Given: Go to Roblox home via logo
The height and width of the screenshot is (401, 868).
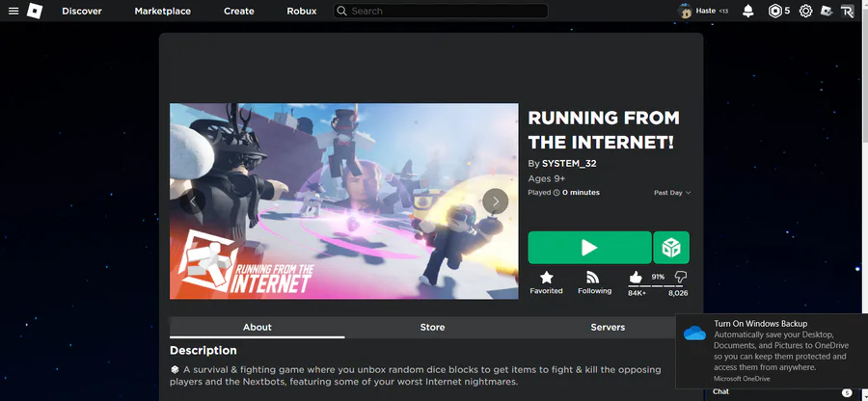Looking at the screenshot, I should [35, 11].
